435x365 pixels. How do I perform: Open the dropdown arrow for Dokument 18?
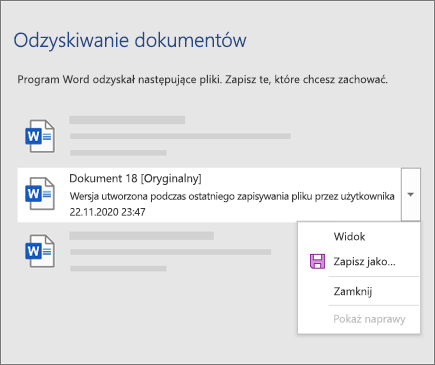pos(411,194)
